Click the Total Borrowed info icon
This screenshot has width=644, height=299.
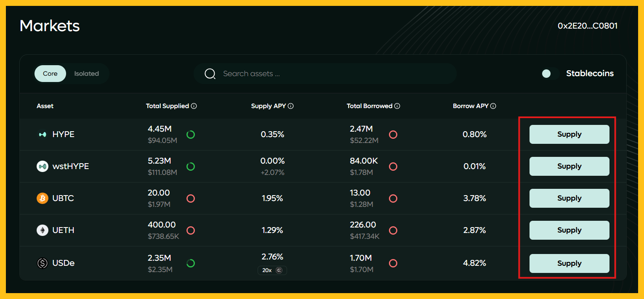pyautogui.click(x=397, y=106)
